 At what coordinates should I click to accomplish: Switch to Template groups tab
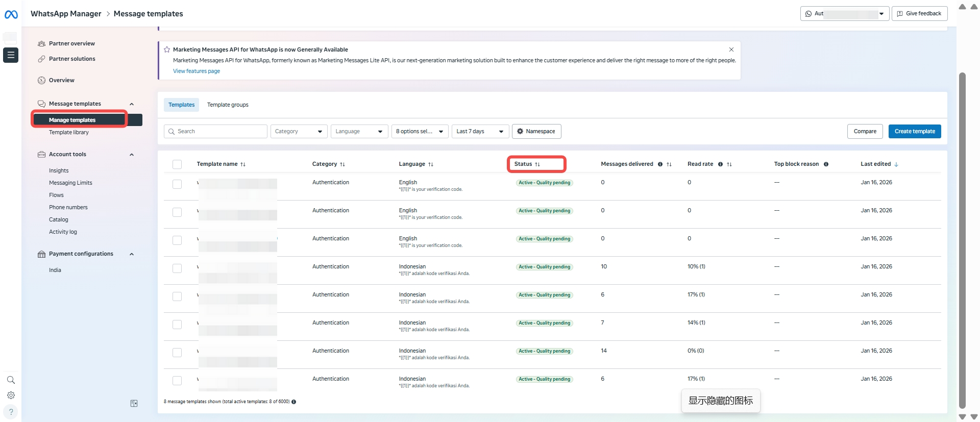pos(228,105)
